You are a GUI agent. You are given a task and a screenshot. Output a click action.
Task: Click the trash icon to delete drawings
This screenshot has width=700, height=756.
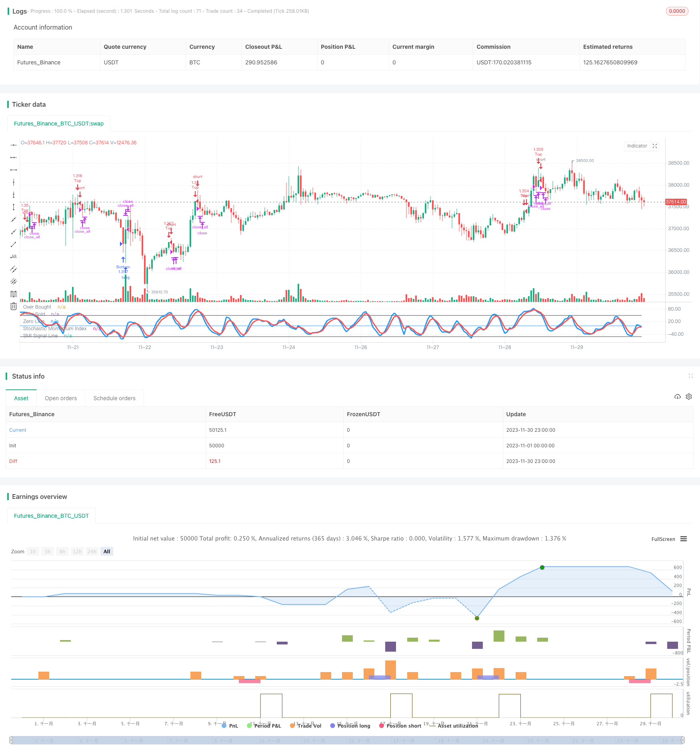coord(14,306)
